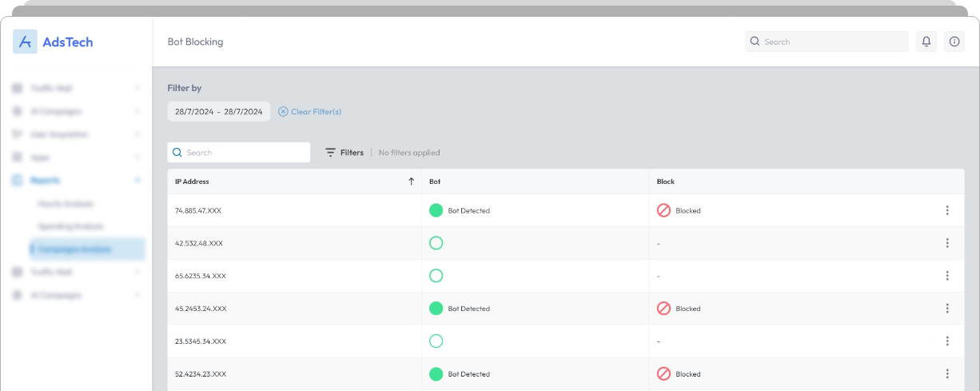980x391 pixels.
Task: Toggle the empty bot circle for 23.5345.34.XXX
Action: [436, 341]
